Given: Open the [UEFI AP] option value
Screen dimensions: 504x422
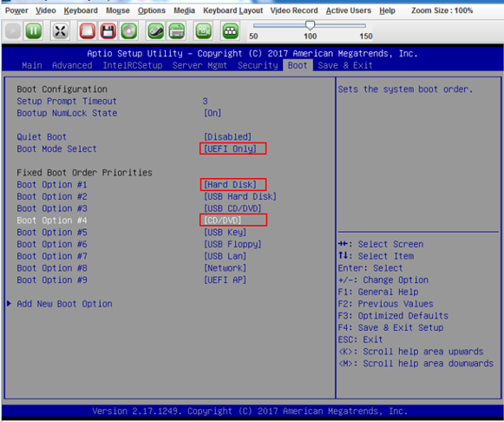Looking at the screenshot, I should (225, 280).
